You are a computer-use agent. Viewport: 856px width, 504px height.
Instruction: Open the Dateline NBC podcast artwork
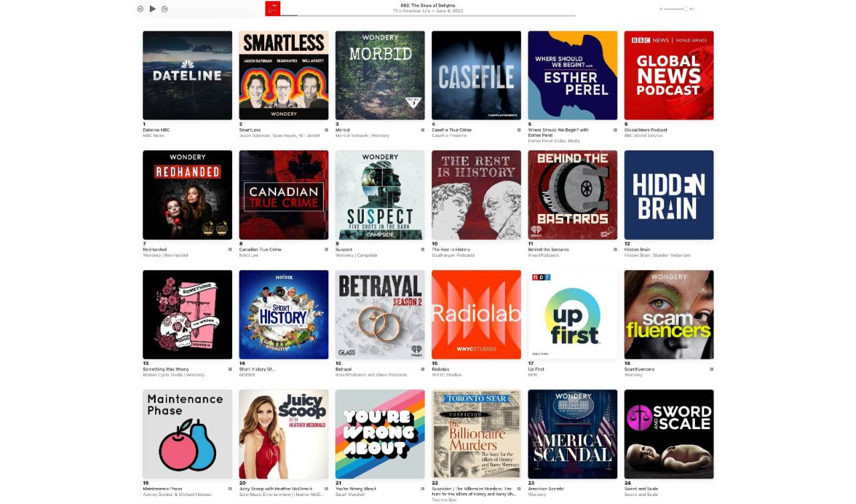(187, 75)
